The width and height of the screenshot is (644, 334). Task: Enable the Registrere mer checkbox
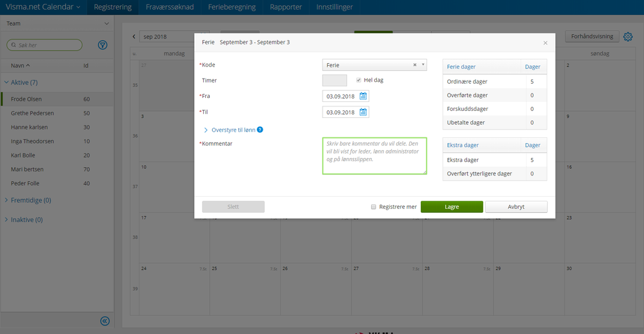tap(374, 207)
